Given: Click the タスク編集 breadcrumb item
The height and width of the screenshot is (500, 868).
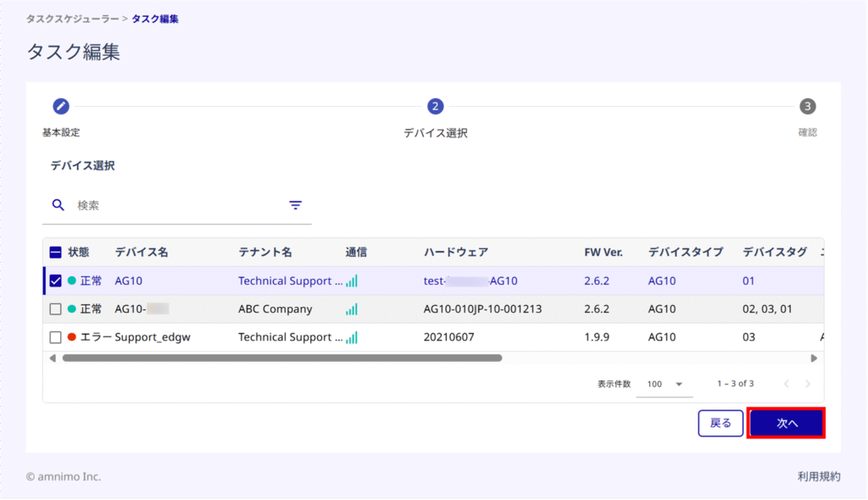Looking at the screenshot, I should 155,19.
